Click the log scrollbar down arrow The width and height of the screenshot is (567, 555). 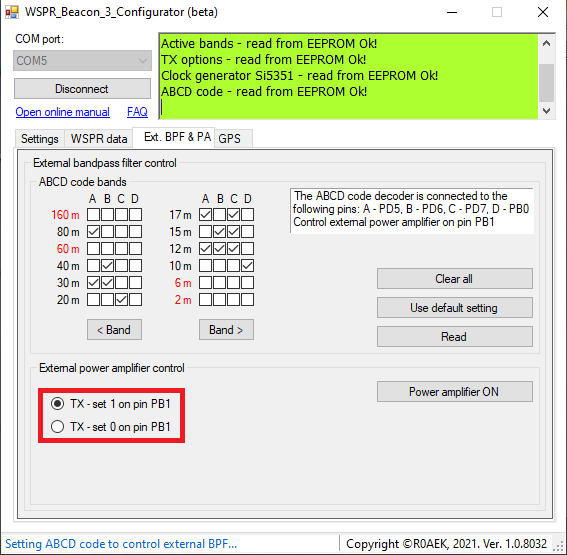[546, 111]
